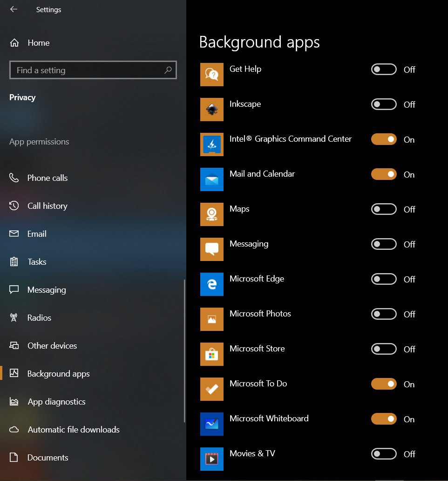Click the Find a setting search box

pos(93,70)
